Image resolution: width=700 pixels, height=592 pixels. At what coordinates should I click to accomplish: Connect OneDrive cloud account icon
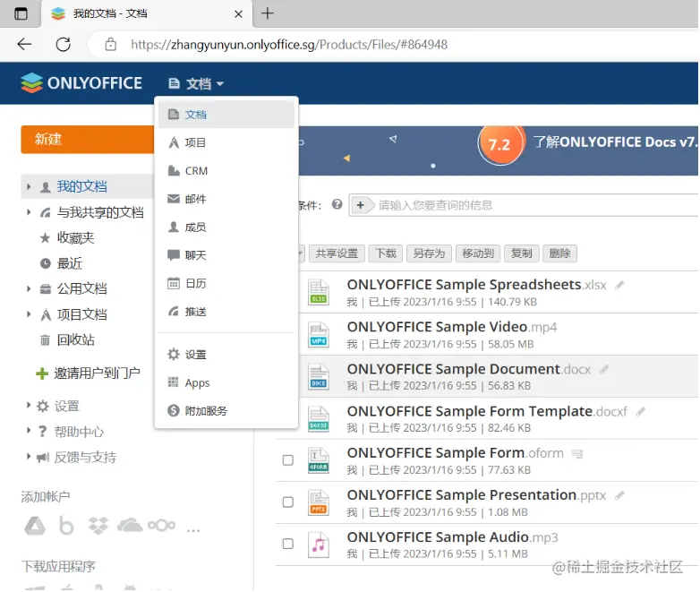(130, 526)
